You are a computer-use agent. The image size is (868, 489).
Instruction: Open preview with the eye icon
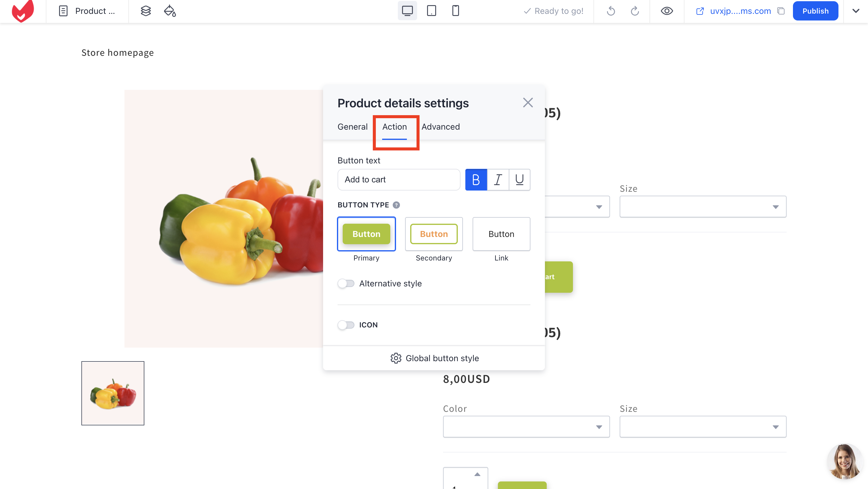point(666,11)
